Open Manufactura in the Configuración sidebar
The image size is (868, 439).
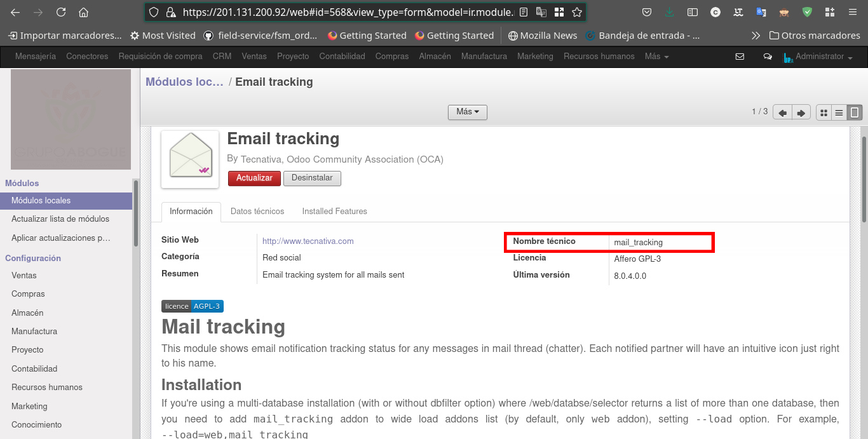34,332
